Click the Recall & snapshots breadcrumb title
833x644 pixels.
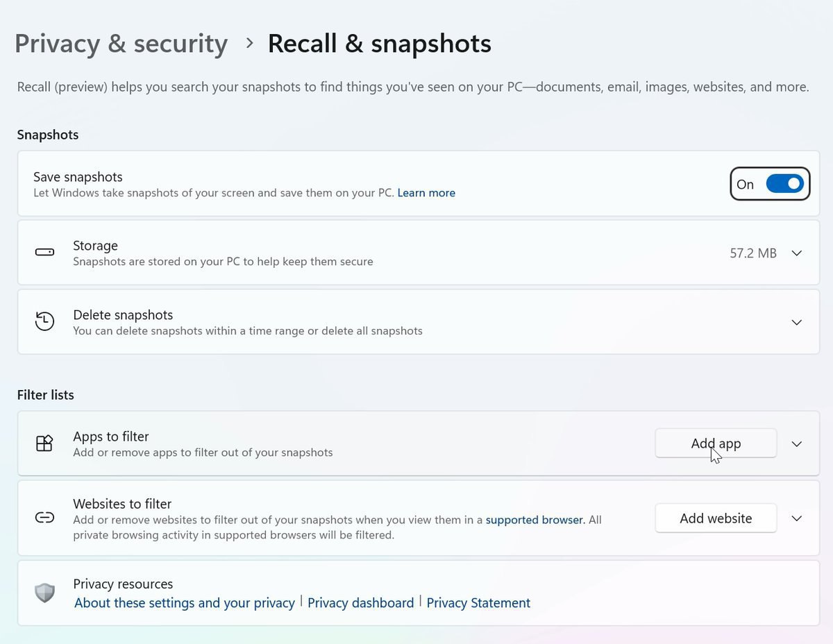point(379,43)
